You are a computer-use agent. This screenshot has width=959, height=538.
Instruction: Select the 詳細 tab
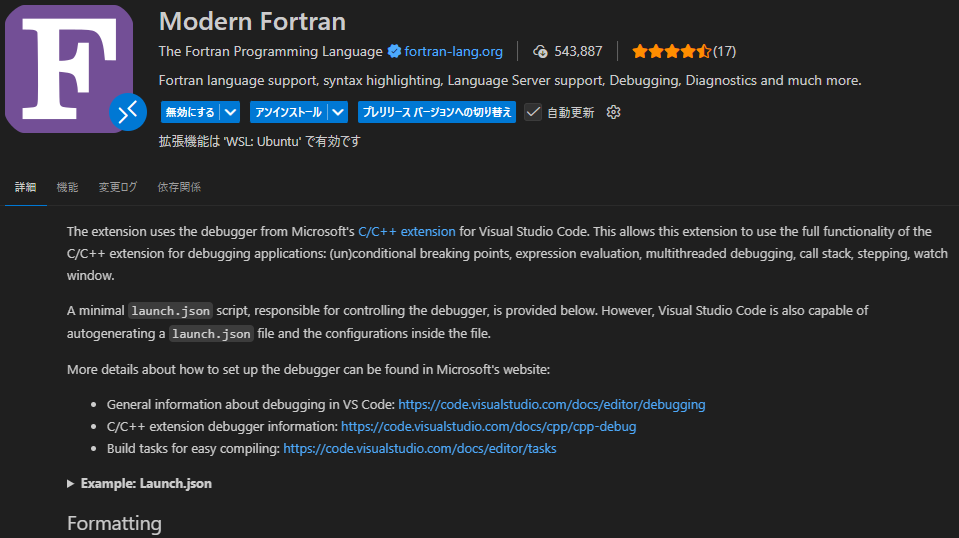click(26, 187)
